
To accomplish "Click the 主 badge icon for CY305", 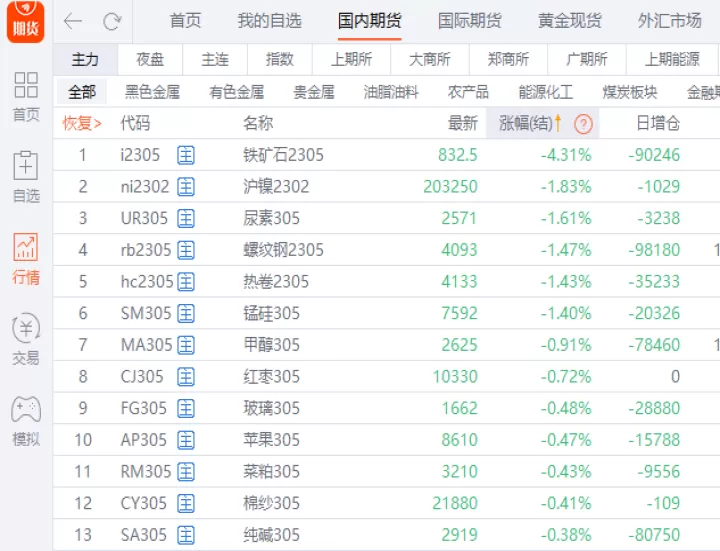I will pos(186,504).
